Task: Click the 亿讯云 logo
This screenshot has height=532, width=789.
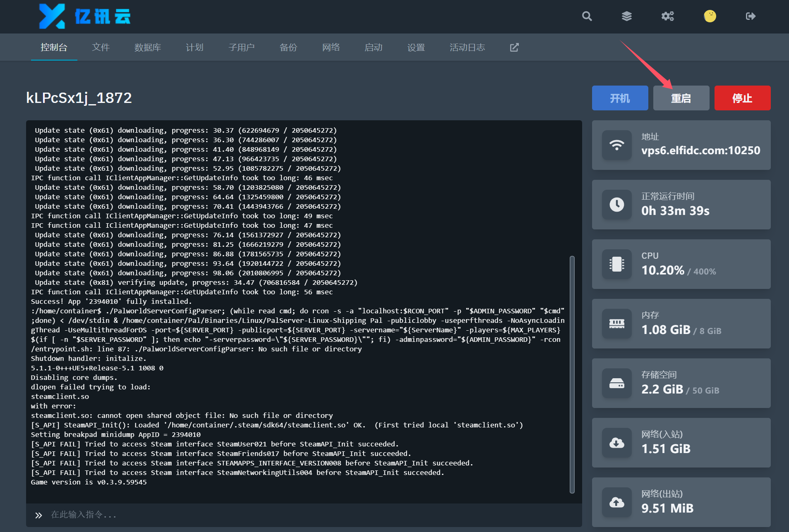Action: [85, 17]
